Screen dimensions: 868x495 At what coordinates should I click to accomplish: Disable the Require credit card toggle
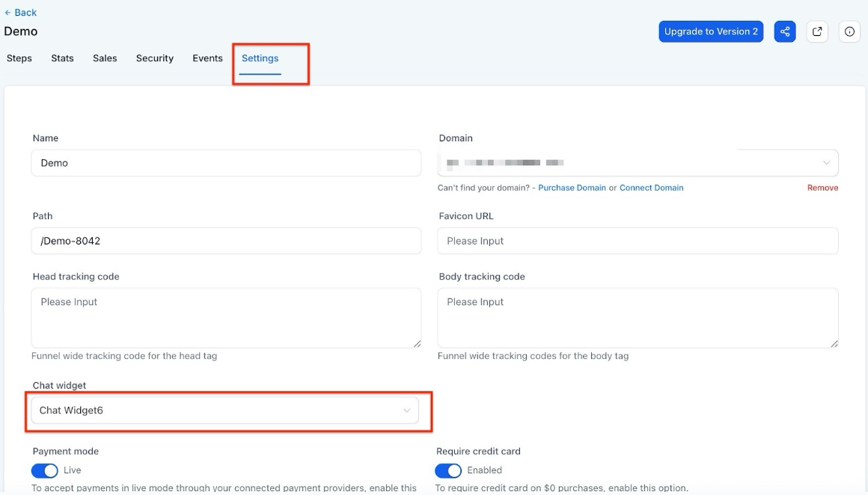click(448, 470)
